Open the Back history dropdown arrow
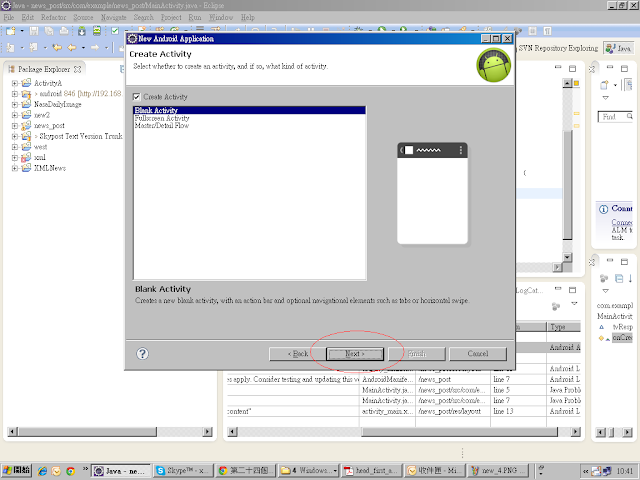Viewport: 640px width, 480px height. pyautogui.click(x=83, y=48)
